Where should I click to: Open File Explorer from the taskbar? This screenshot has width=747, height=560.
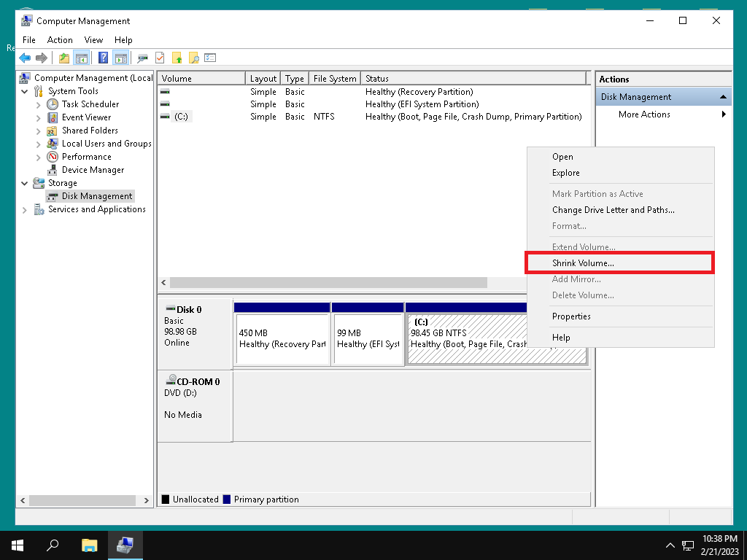(89, 545)
